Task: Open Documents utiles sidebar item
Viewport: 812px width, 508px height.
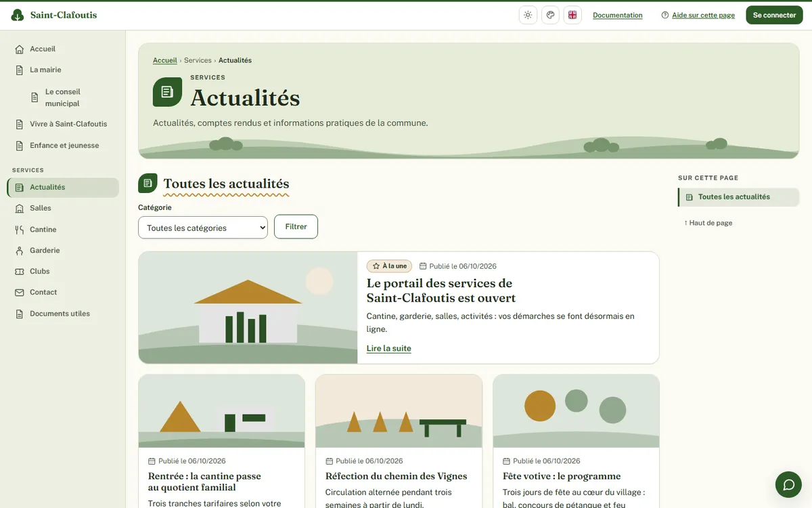Action: point(63,314)
